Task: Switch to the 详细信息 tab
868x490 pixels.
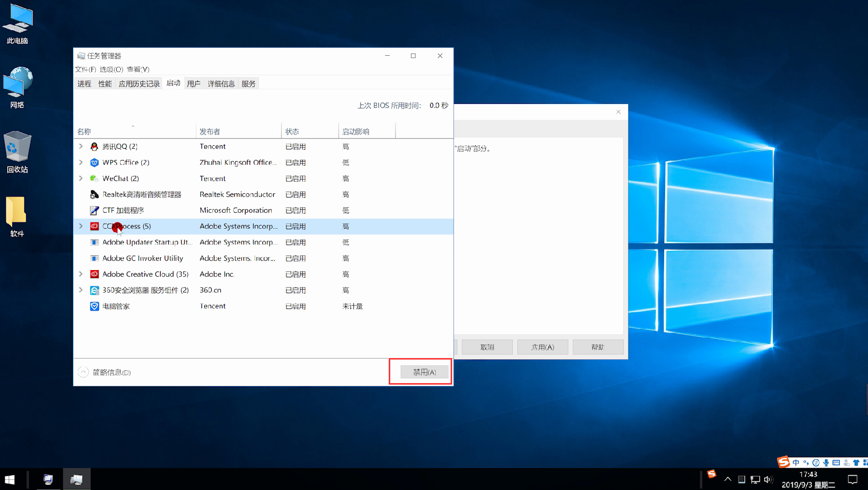Action: tap(221, 84)
